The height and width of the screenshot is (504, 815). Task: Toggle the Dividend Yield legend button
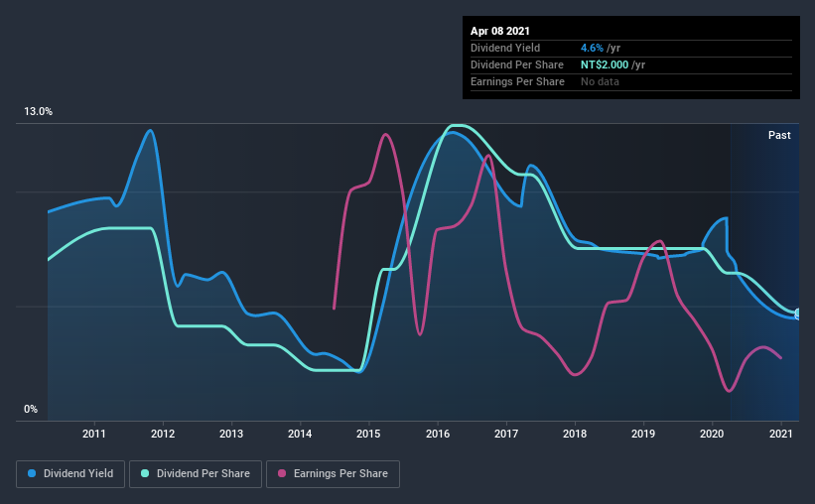70,474
